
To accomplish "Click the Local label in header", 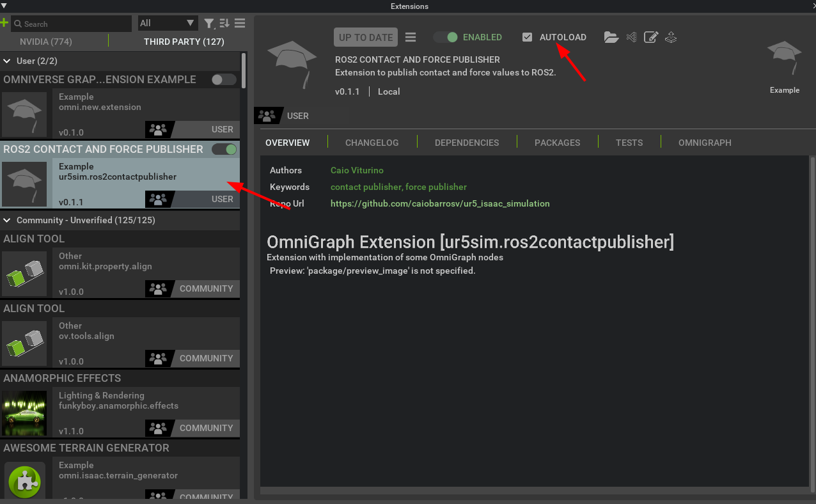I will [389, 91].
